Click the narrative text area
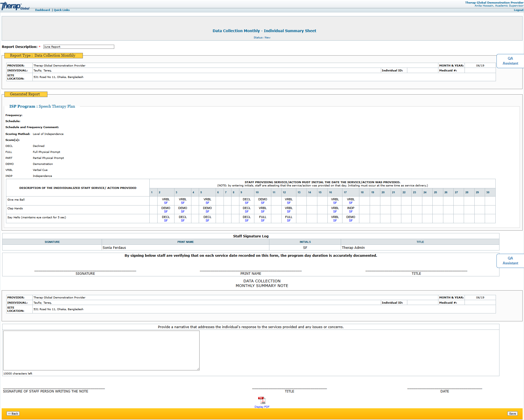The image size is (524, 420). click(x=101, y=350)
